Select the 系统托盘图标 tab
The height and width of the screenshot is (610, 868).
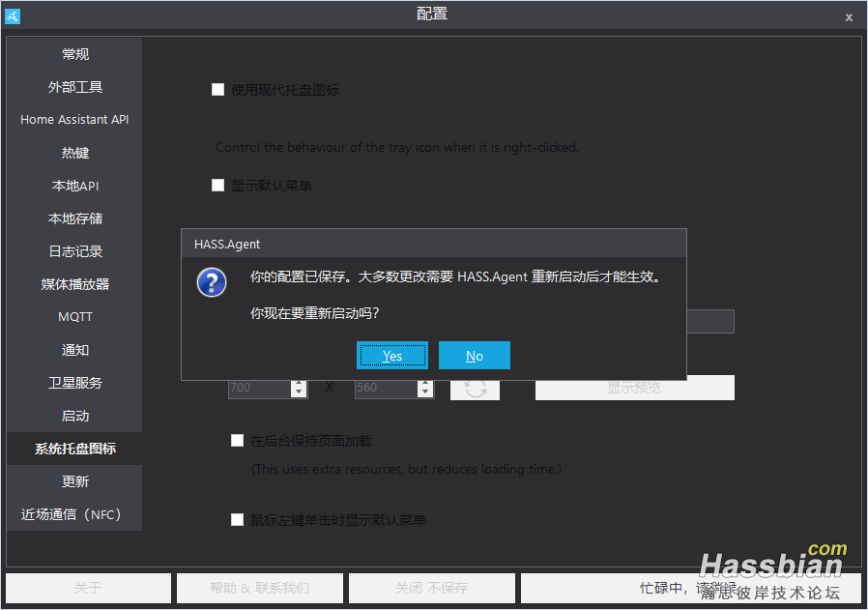coord(74,449)
